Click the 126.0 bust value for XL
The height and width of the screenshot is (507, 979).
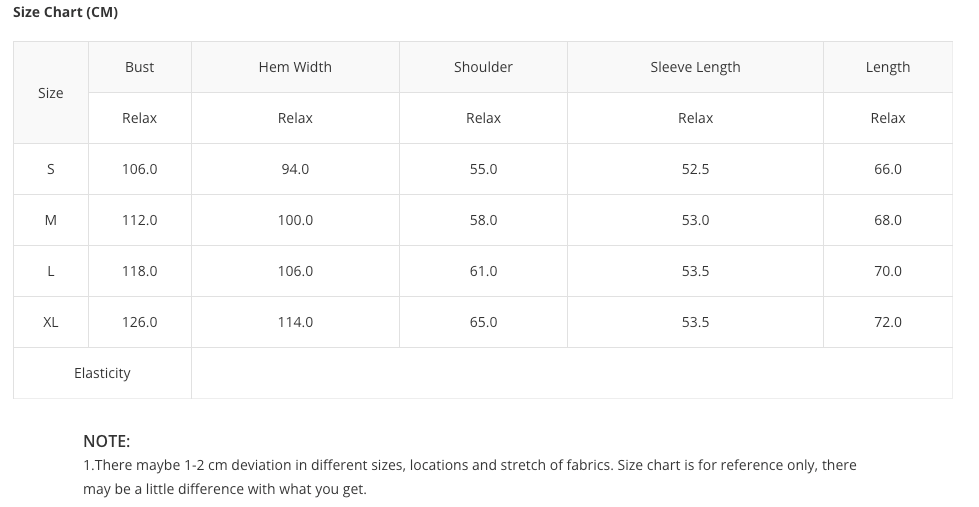140,322
